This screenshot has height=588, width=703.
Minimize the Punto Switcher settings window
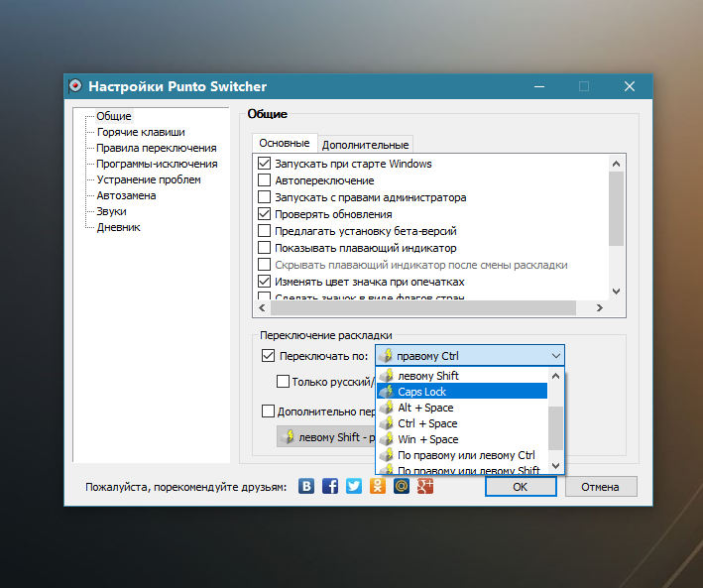(x=539, y=86)
